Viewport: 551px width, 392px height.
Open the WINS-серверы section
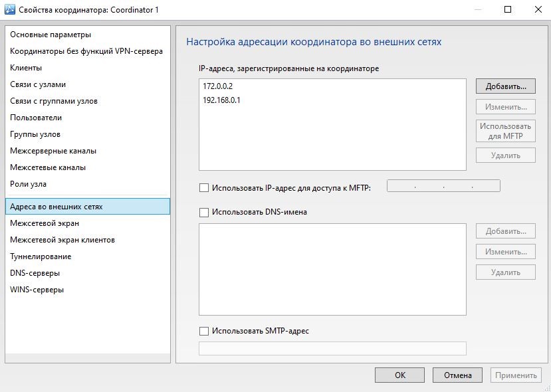coord(37,290)
